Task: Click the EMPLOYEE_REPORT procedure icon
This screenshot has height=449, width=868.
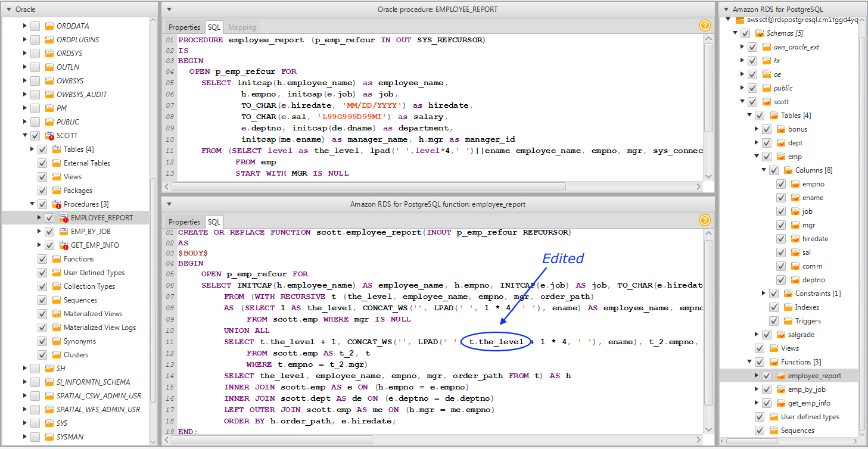Action: (64, 218)
